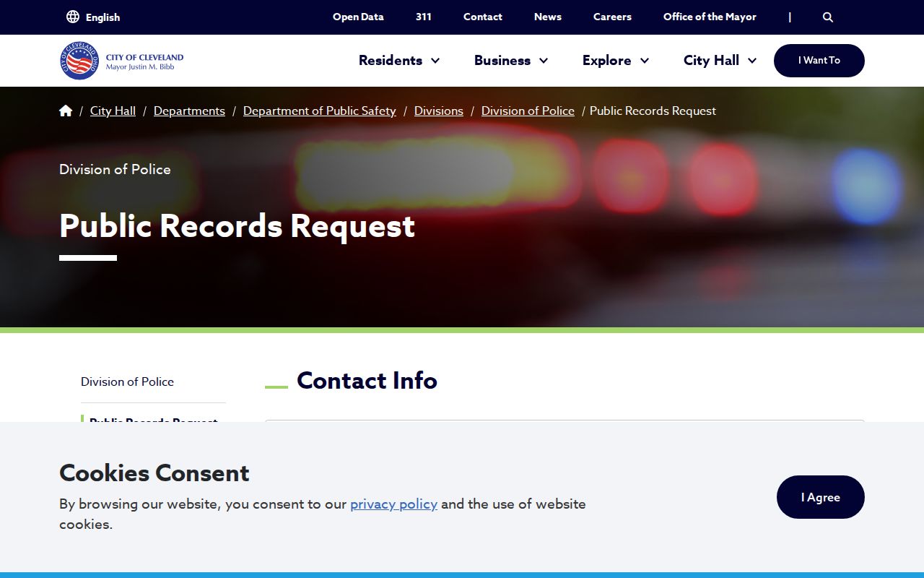Click the I Want To button
This screenshot has width=924, height=578.
pyautogui.click(x=819, y=61)
